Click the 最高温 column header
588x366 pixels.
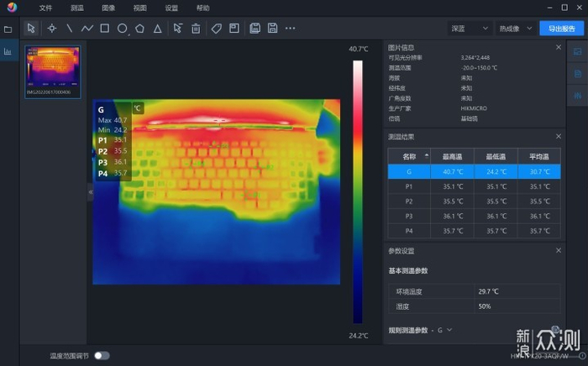pos(452,157)
